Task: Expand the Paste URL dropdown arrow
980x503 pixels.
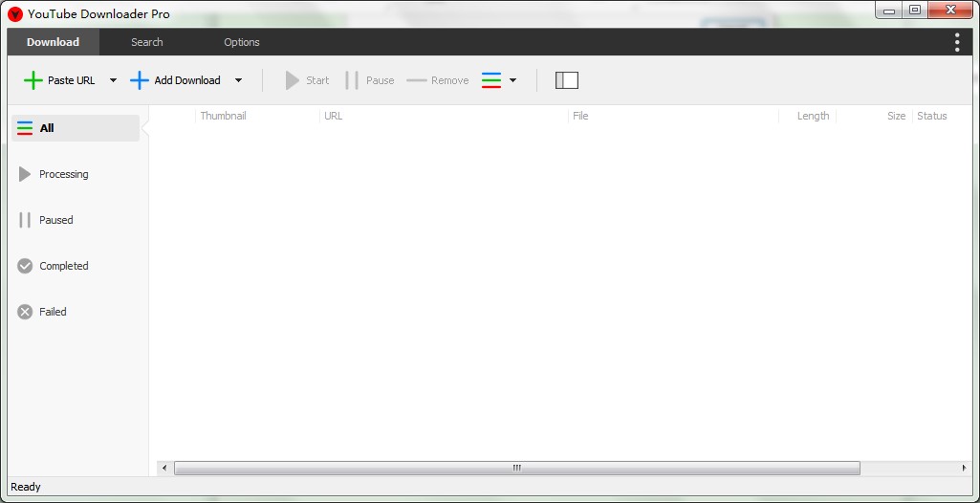Action: coord(113,80)
